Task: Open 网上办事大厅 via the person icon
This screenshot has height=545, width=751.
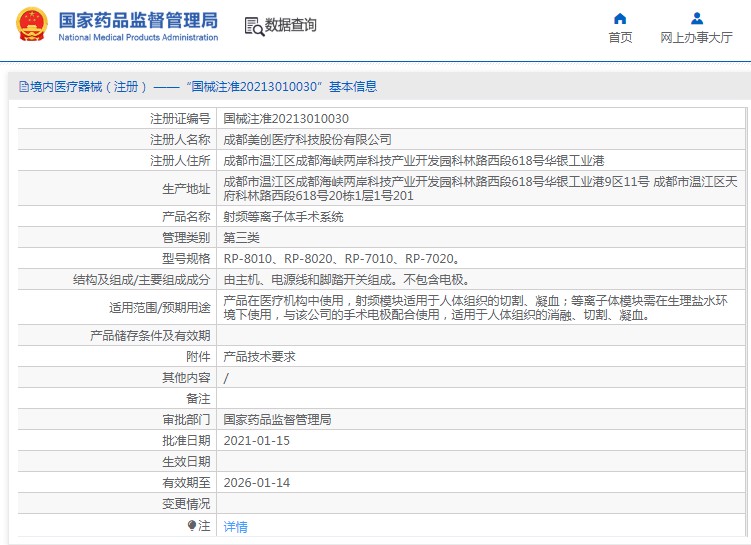Action: 697,19
